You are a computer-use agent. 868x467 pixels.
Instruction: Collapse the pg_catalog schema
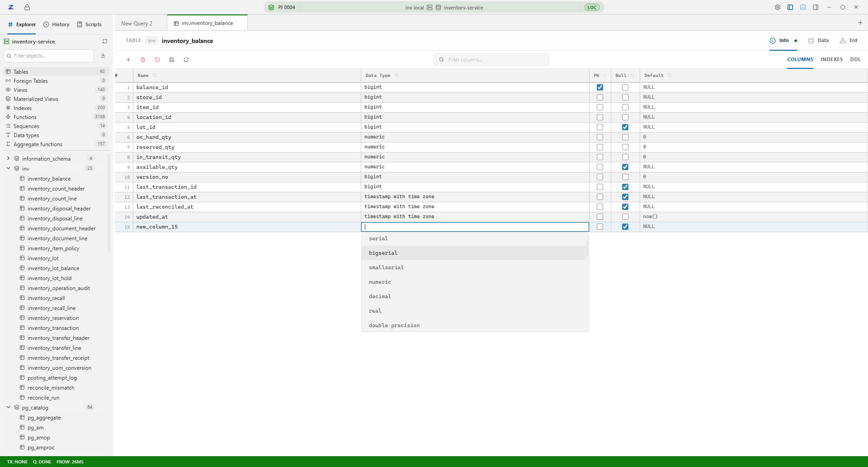point(8,407)
